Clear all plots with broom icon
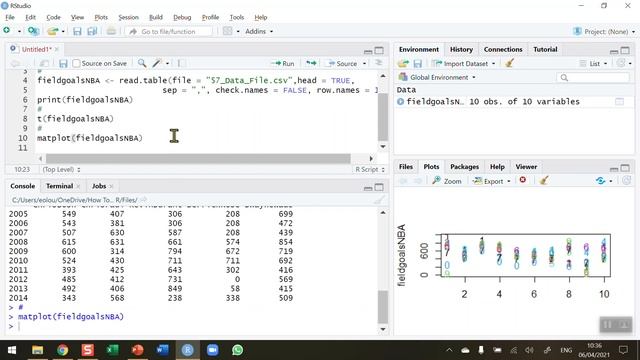 pos(543,180)
